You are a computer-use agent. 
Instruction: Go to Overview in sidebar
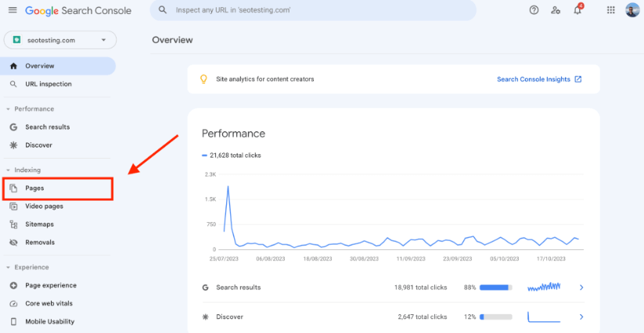tap(58, 66)
